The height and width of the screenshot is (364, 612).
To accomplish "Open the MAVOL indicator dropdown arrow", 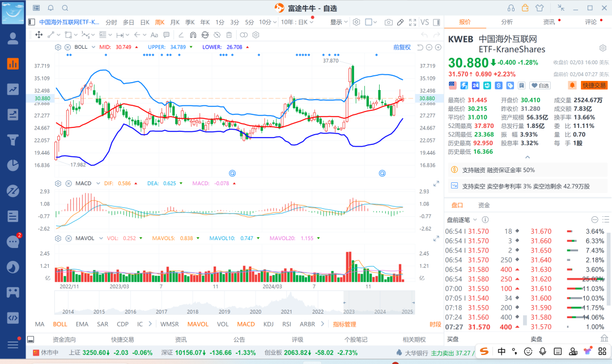I will pos(101,238).
